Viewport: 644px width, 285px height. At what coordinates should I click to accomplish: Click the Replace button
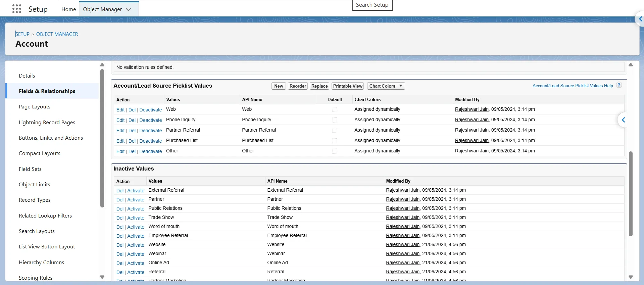pyautogui.click(x=319, y=86)
